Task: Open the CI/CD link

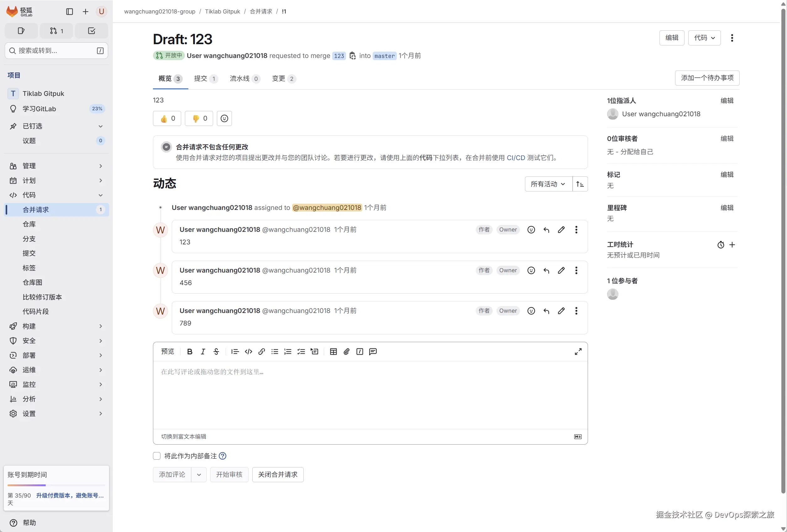Action: (x=515, y=158)
